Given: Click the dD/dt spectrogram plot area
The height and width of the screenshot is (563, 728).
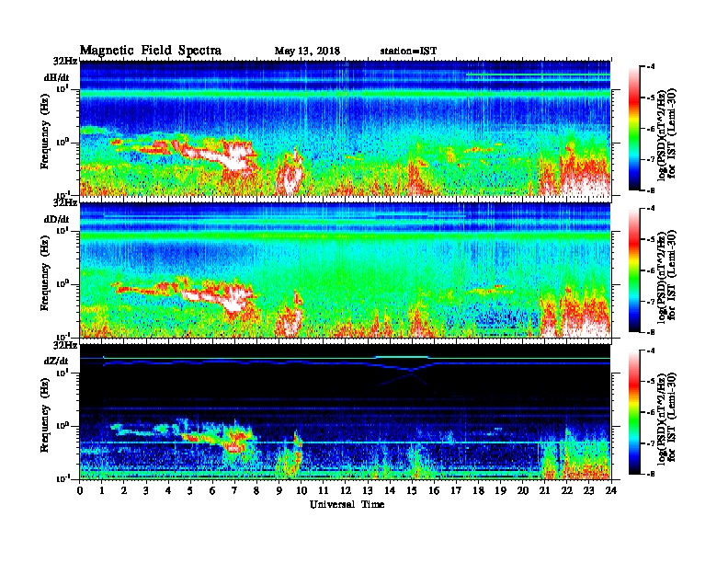Looking at the screenshot, I should [346, 270].
